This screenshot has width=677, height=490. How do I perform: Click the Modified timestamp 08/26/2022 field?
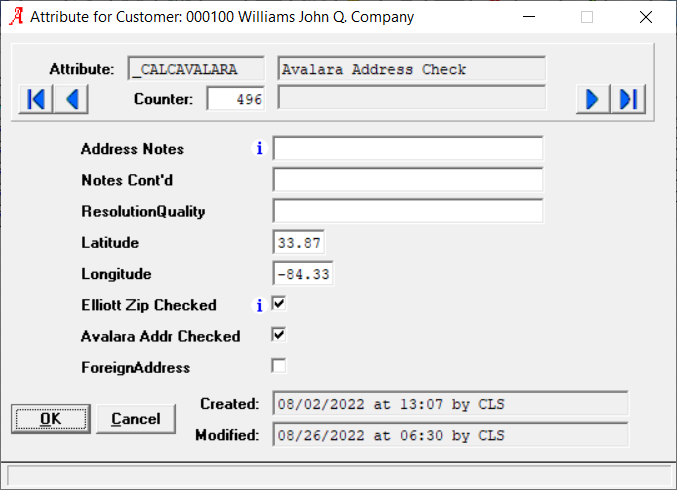450,435
